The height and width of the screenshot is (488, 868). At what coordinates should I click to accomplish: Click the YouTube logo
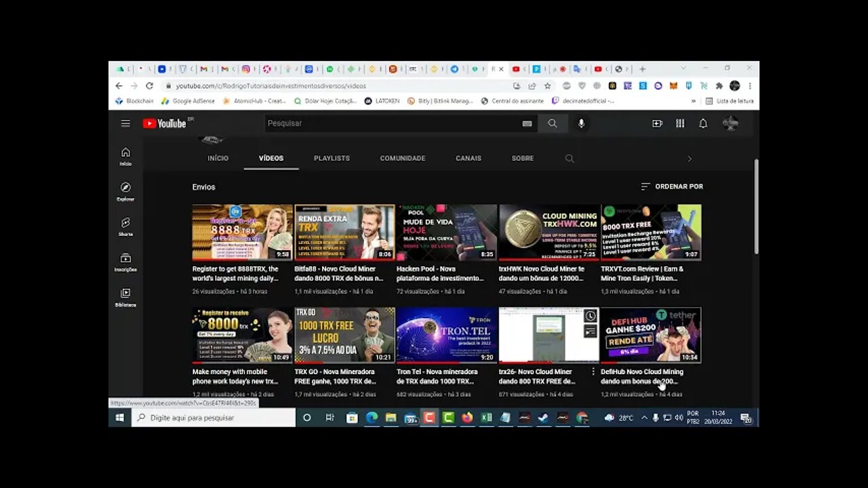165,123
